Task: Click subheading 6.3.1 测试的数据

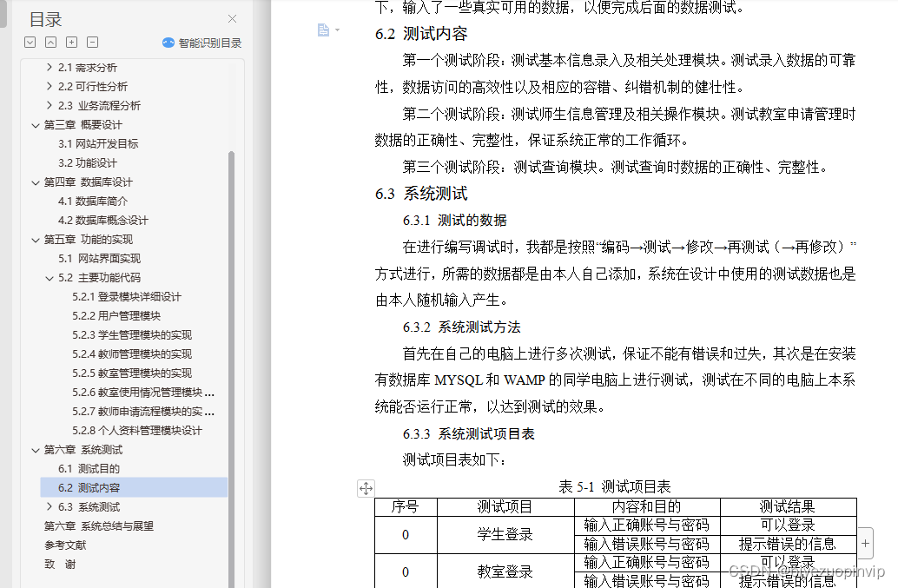Action: 455,221
